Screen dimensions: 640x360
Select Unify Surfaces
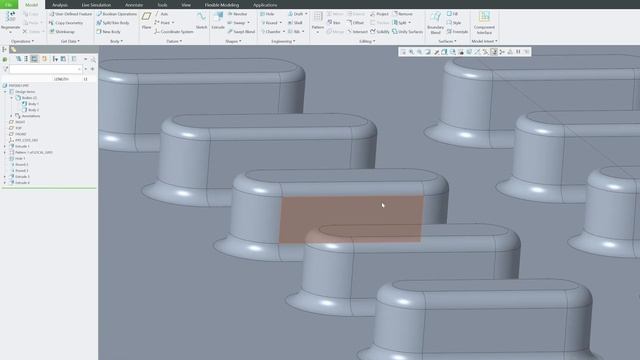(x=407, y=31)
